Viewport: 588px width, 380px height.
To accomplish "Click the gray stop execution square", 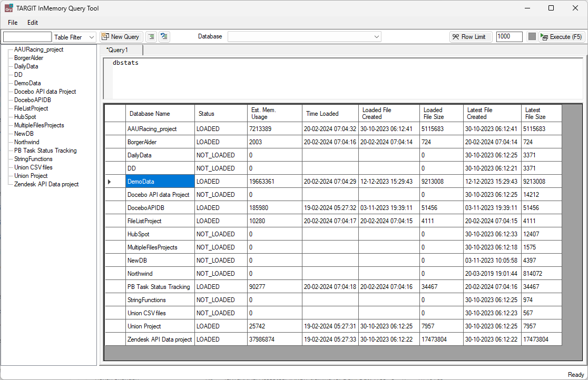I will [532, 36].
